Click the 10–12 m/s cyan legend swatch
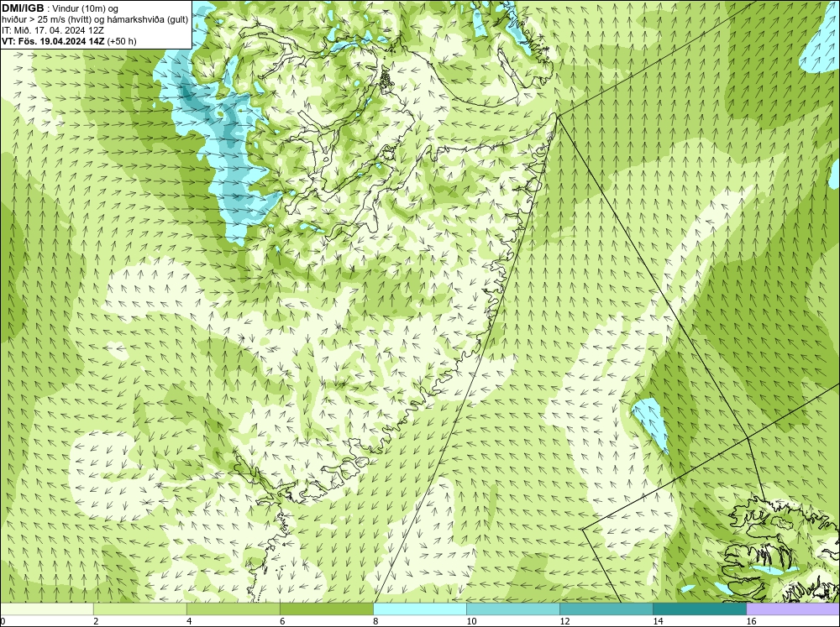Viewport: 840px width, 627px height. [x=513, y=609]
